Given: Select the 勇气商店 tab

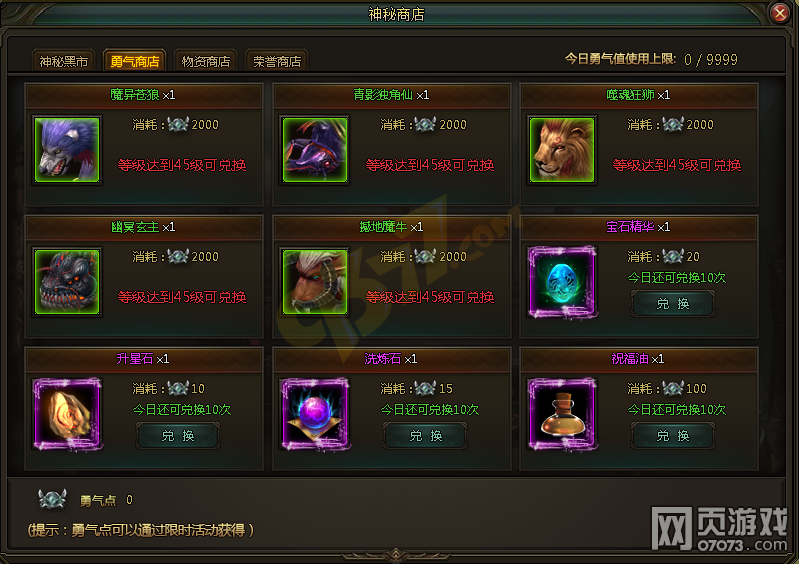Looking at the screenshot, I should click(x=135, y=61).
